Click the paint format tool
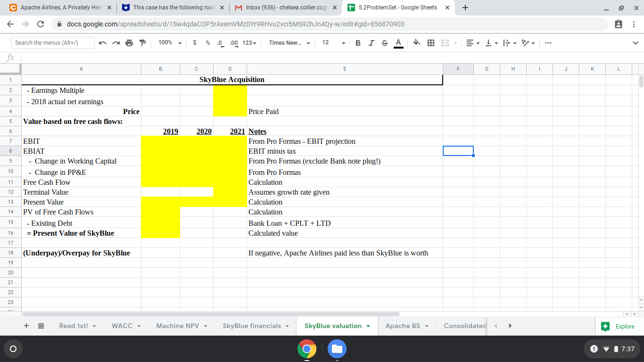This screenshot has width=644, height=362. 142,43
